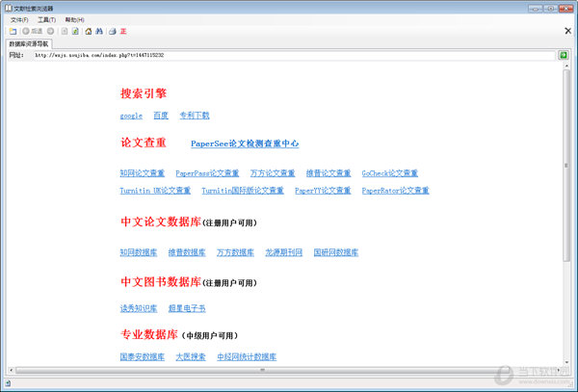Image resolution: width=578 pixels, height=392 pixels.
Task: Click the book icon in title bar
Action: (8, 8)
